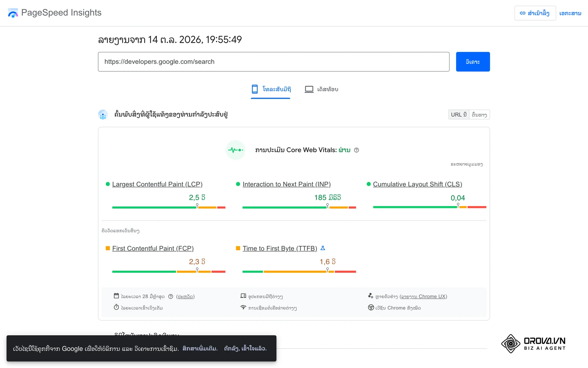Viewport: 588px width, 368px height.
Task: Switch to the desktop tab
Action: point(322,89)
